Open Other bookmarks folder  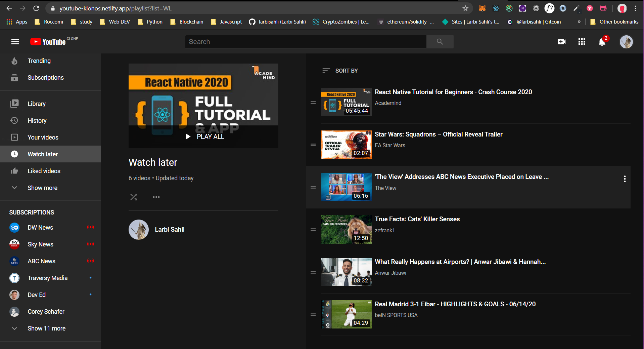(614, 22)
